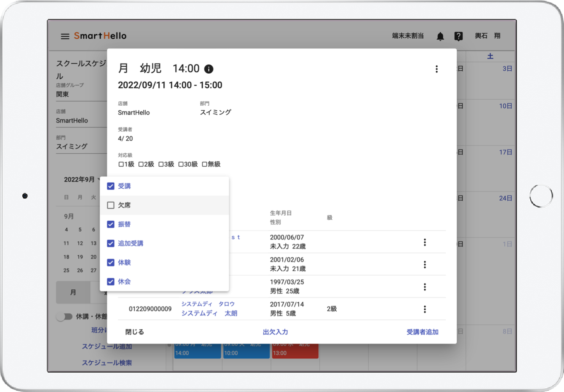Uncheck the 休会 filter checkbox
This screenshot has height=392, width=564.
[x=111, y=282]
